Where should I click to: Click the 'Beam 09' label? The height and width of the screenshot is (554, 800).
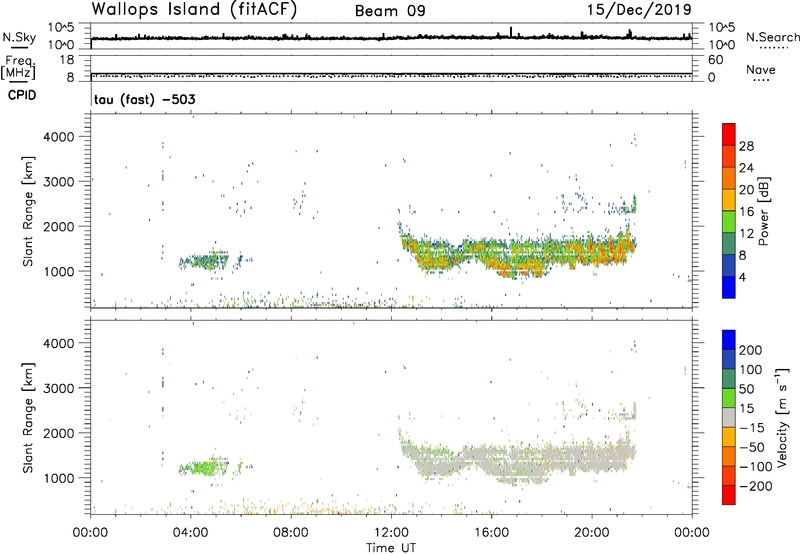(x=390, y=11)
